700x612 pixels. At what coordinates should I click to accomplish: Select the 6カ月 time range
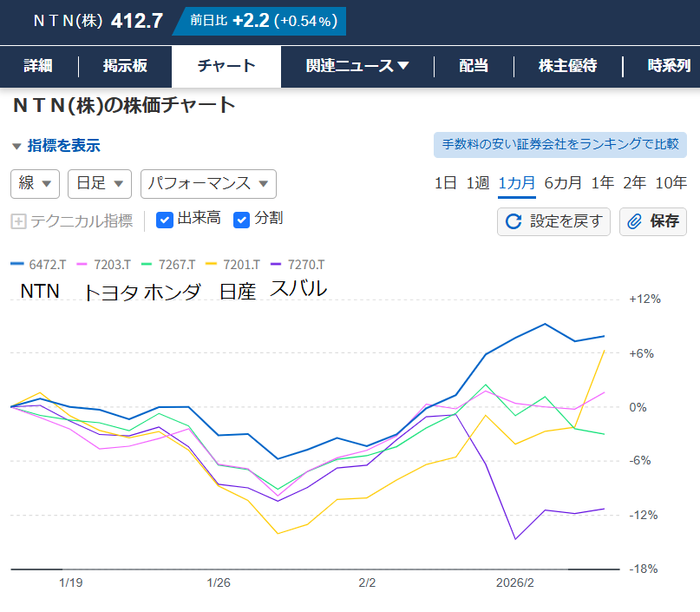click(x=563, y=182)
